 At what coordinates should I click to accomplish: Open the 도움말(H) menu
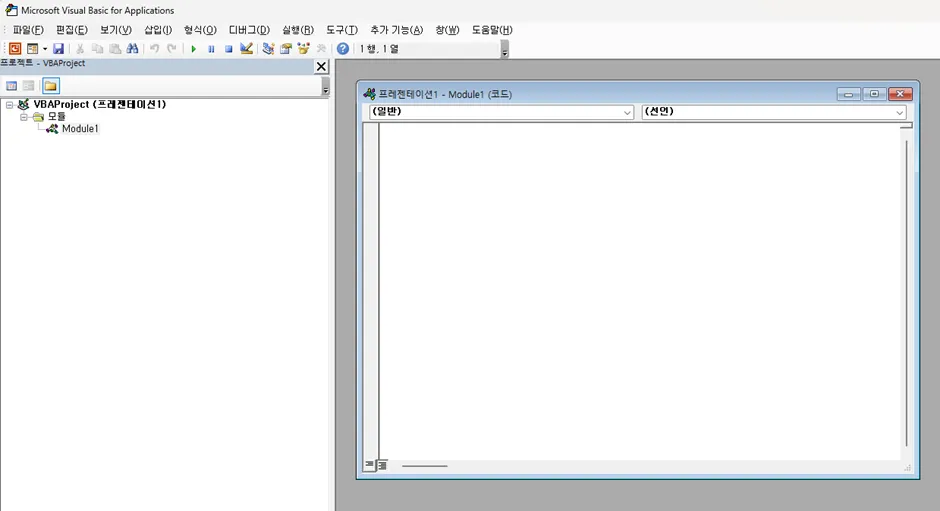point(492,30)
